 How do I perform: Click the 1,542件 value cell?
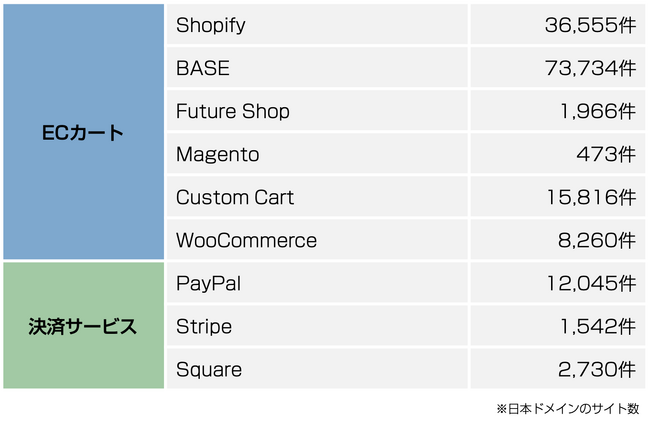pyautogui.click(x=593, y=327)
